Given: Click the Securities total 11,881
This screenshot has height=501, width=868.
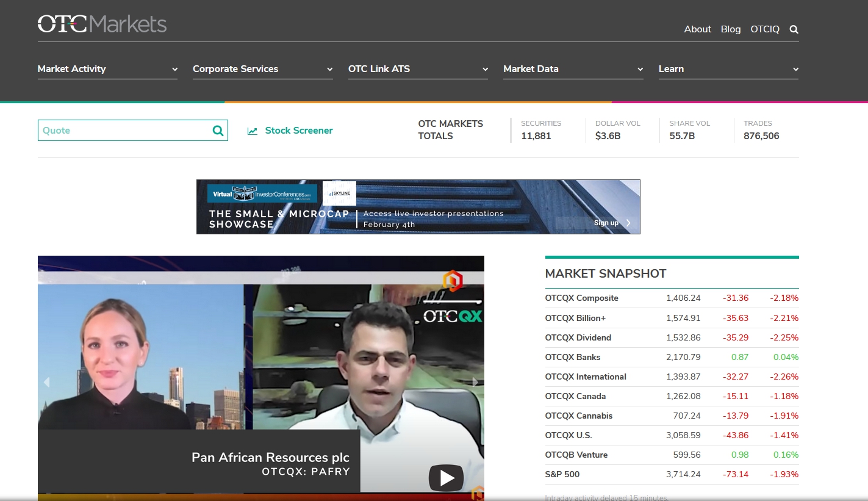Looking at the screenshot, I should 536,136.
